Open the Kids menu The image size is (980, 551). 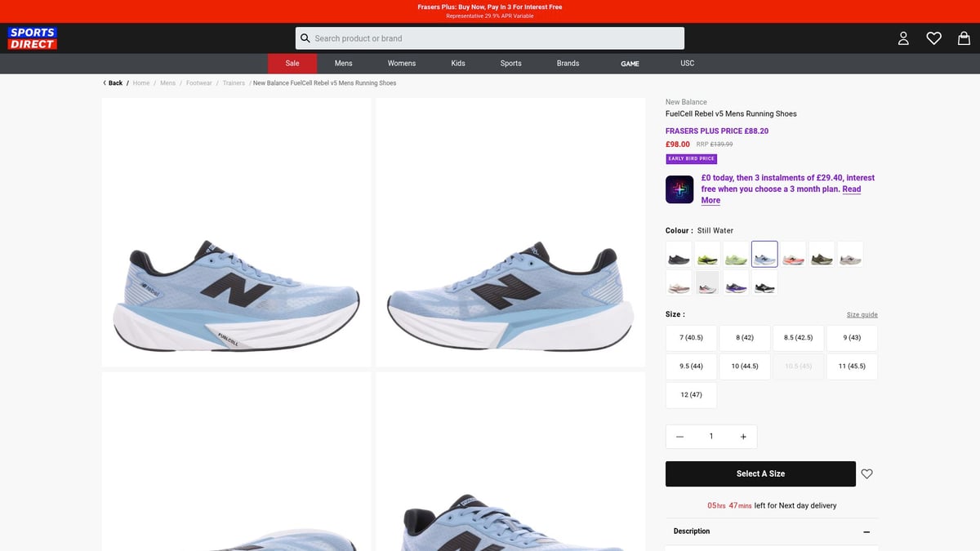tap(458, 64)
